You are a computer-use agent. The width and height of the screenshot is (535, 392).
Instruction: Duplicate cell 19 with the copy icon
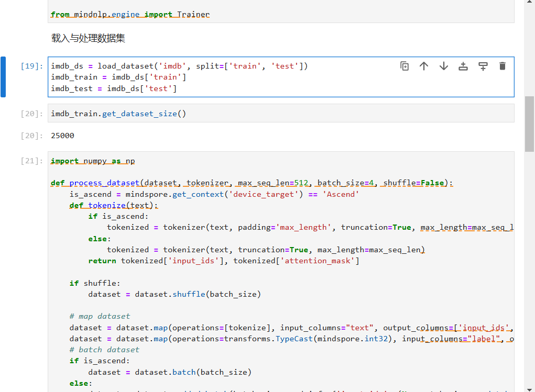[x=405, y=66]
